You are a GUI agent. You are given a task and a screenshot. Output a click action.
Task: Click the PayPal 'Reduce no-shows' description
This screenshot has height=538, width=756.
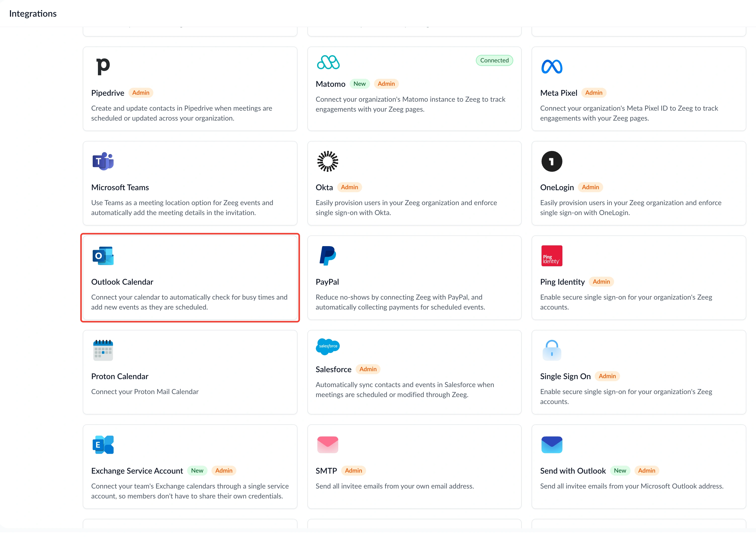click(400, 302)
